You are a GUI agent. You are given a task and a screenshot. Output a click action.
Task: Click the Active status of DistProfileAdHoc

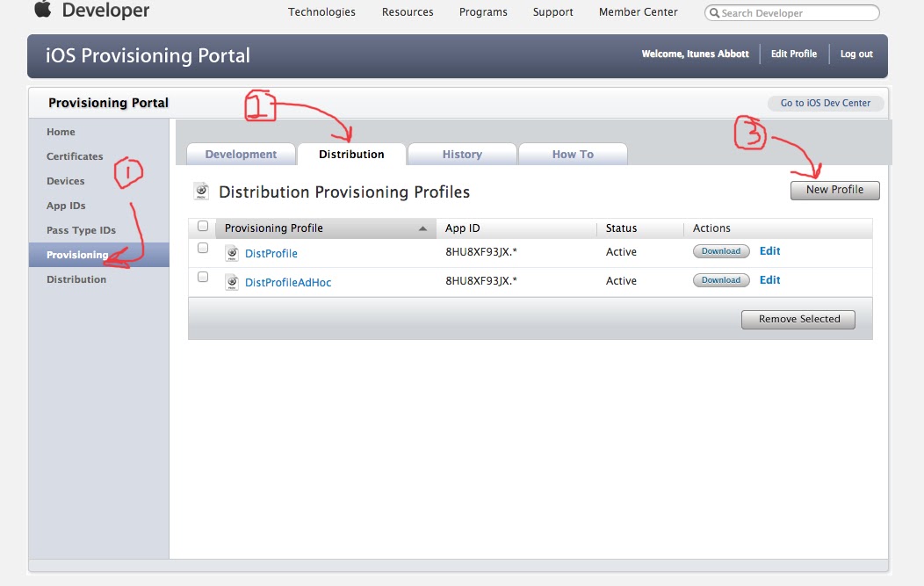click(621, 280)
